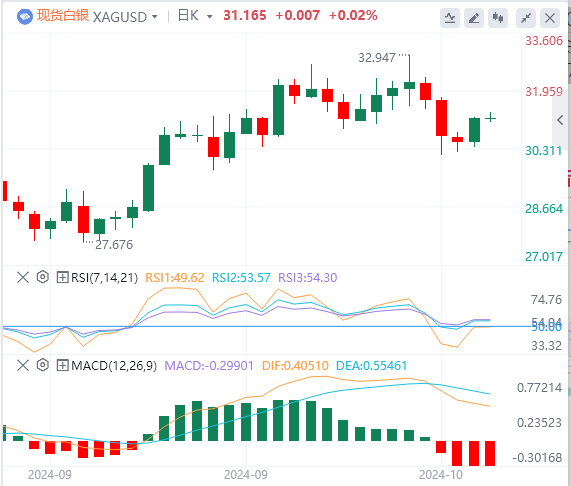Click the RSI(7,14,21) label
Image resolution: width=571 pixels, height=486 pixels.
point(105,278)
